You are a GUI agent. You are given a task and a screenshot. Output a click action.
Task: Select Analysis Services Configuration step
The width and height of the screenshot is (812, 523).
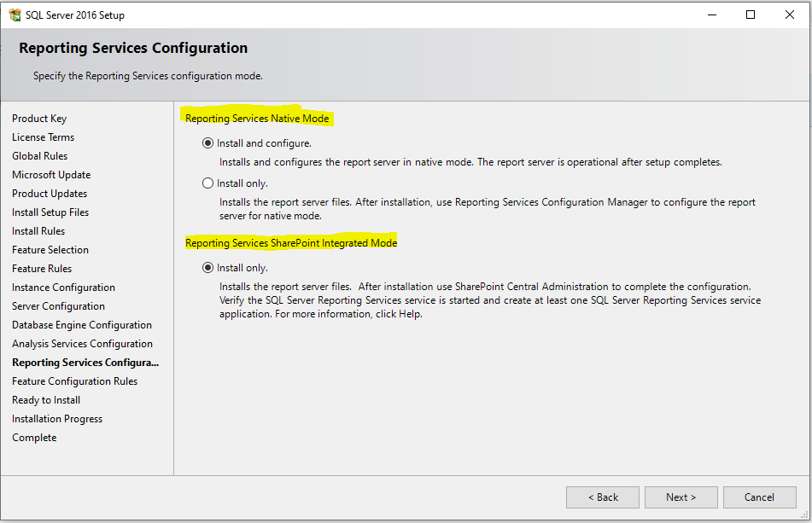82,344
